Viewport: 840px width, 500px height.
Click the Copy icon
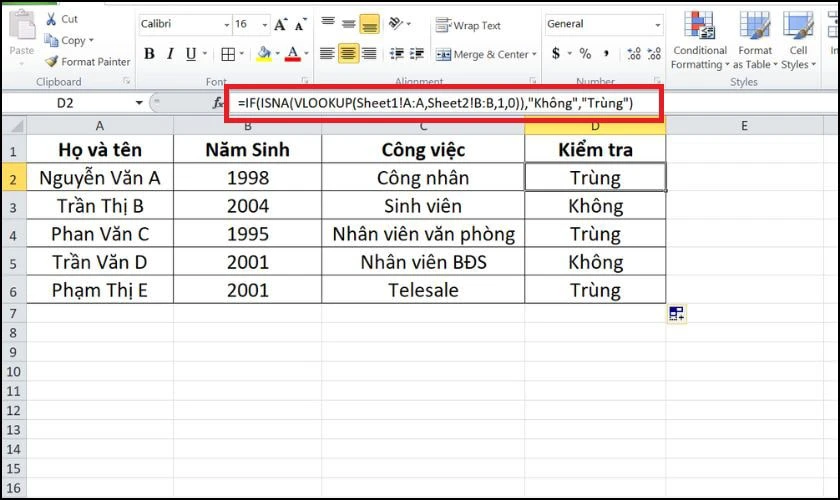[51, 40]
